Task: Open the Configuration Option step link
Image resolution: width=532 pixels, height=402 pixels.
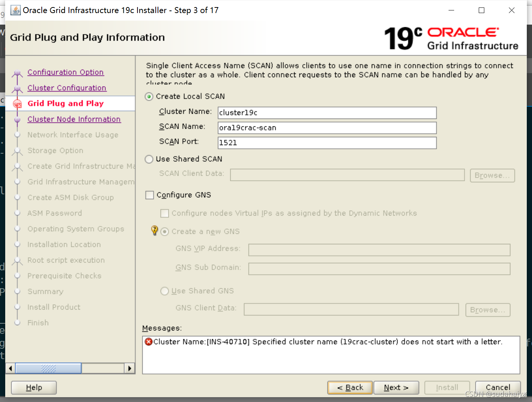Action: tap(66, 72)
